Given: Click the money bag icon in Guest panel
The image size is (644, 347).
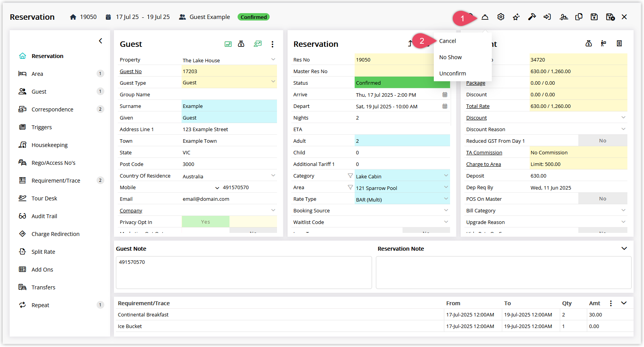Looking at the screenshot, I should (x=241, y=44).
